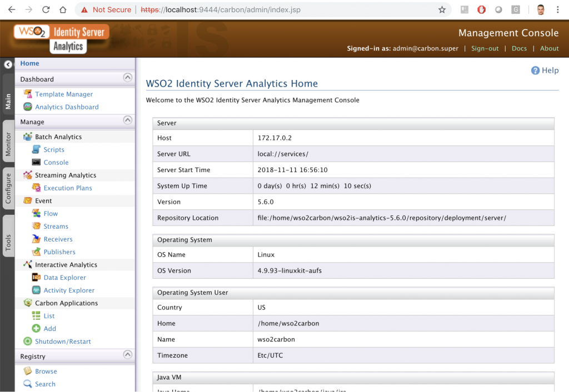Open the Tools side tab
This screenshot has width=569, height=392.
click(x=8, y=243)
